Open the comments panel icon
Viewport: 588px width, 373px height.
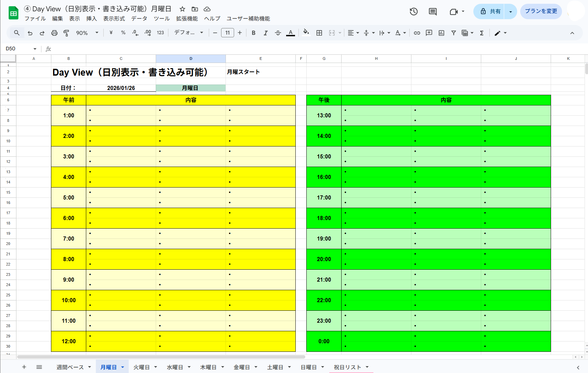tap(432, 11)
